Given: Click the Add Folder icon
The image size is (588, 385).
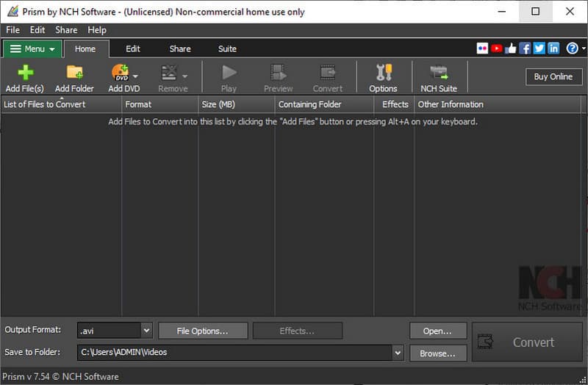Looking at the screenshot, I should coord(74,73).
